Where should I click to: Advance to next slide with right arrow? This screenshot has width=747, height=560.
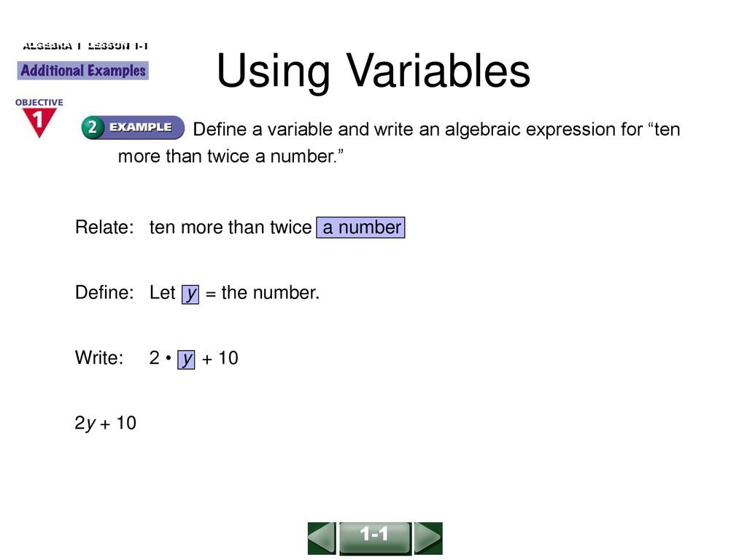(428, 538)
